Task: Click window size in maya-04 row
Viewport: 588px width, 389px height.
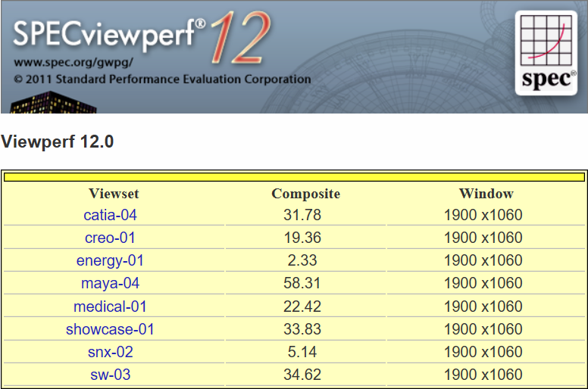Action: point(483,283)
